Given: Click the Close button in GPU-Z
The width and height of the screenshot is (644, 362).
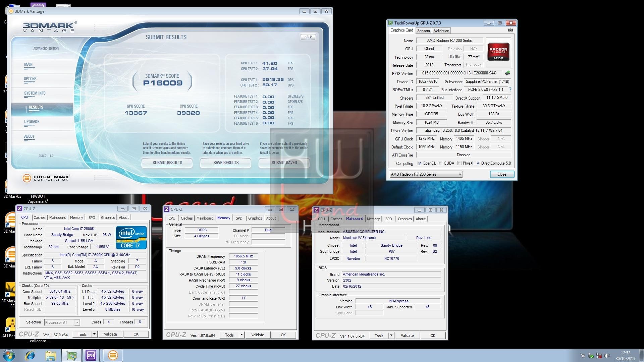Looking at the screenshot, I should click(502, 174).
